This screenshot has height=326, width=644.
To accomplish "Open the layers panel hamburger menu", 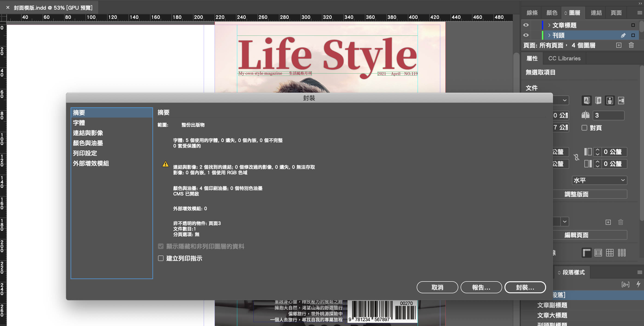I will [640, 13].
